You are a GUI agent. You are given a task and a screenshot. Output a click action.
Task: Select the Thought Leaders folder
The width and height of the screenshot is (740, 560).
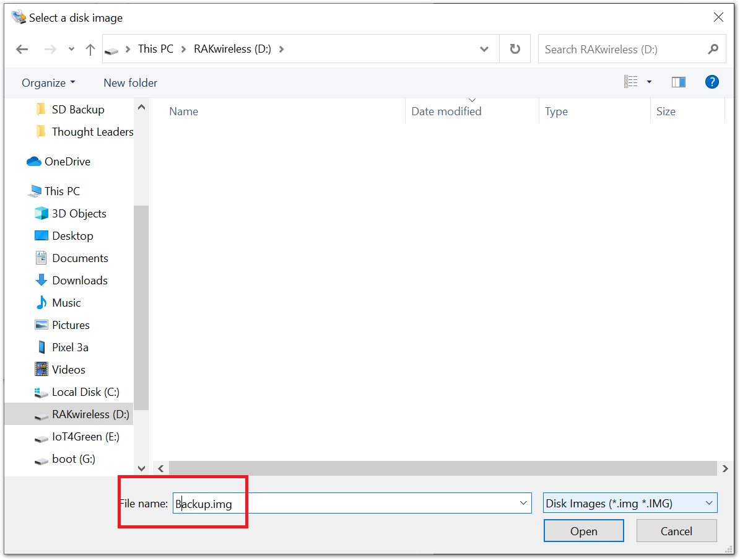(x=92, y=132)
